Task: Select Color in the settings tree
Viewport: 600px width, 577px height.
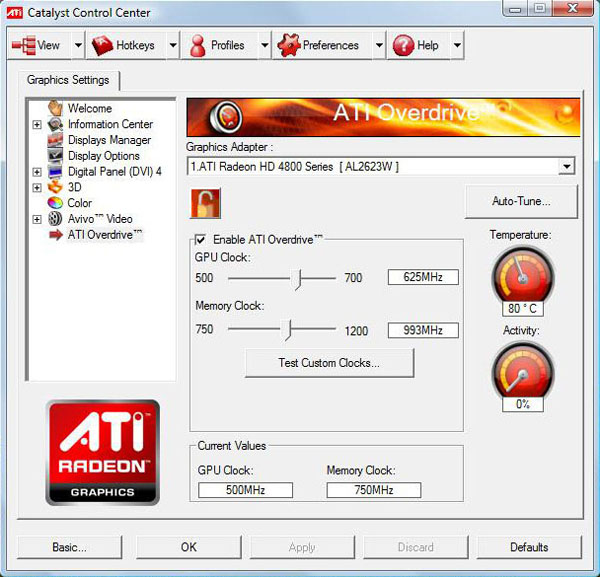Action: (x=80, y=203)
